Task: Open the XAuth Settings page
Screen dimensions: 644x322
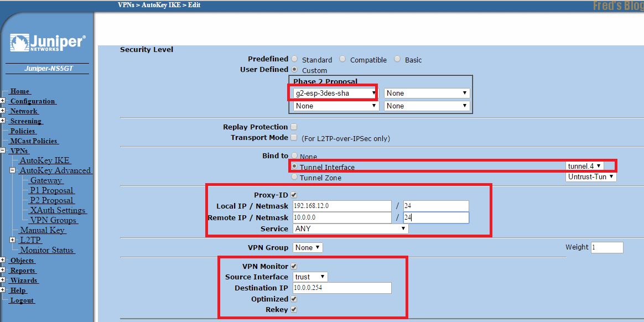Action: (58, 210)
